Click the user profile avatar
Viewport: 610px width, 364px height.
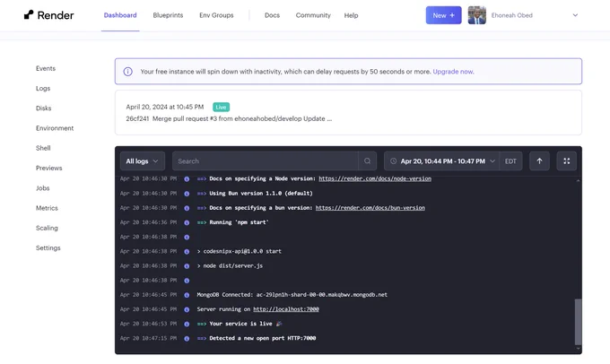pos(476,15)
